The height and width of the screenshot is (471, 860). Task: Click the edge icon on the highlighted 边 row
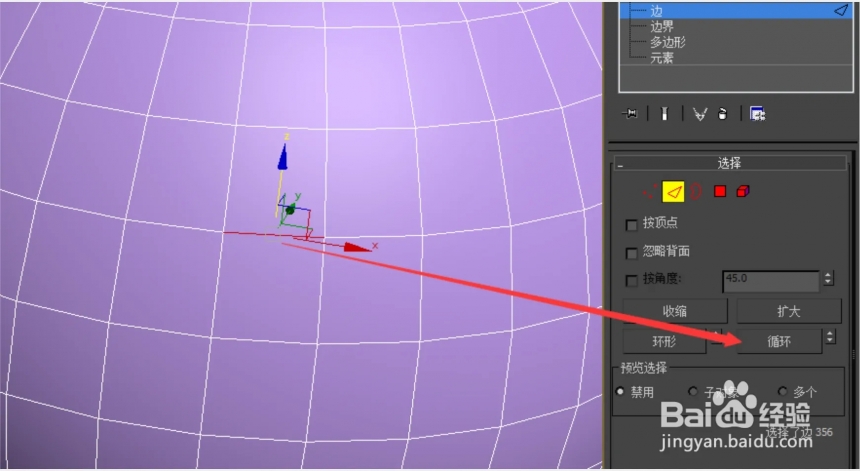click(841, 10)
